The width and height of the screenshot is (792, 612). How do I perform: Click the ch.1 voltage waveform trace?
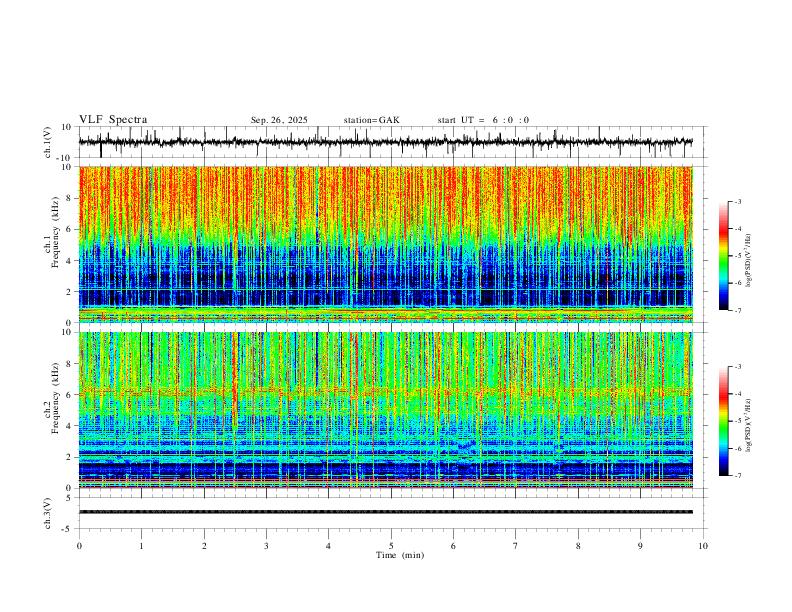[386, 142]
